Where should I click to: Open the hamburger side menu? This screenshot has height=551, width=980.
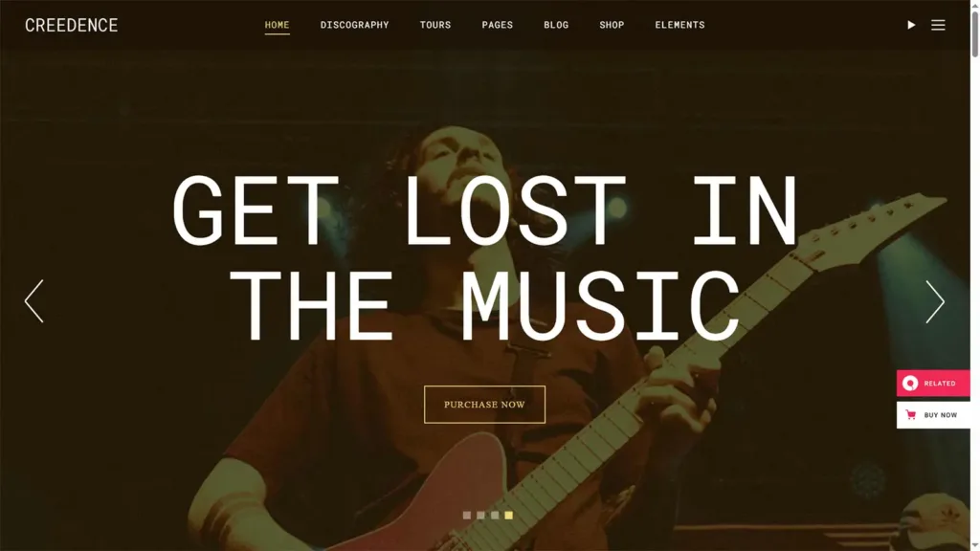tap(938, 25)
